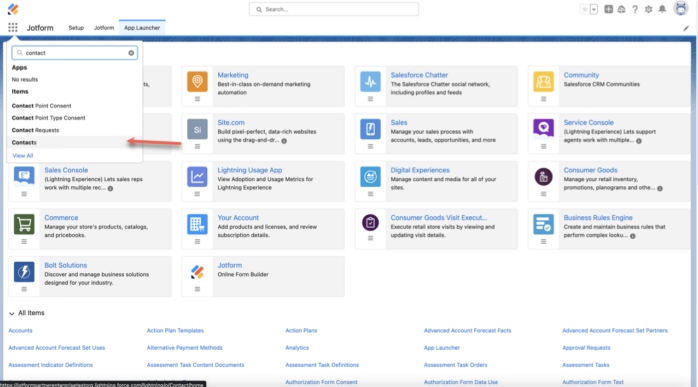The width and height of the screenshot is (698, 387).
Task: Open the user profile avatar
Action: (x=681, y=8)
